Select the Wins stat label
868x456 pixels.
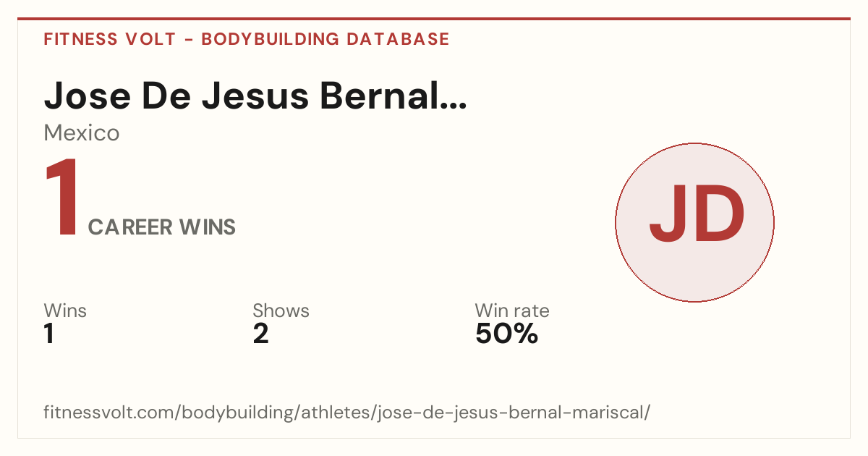[65, 311]
